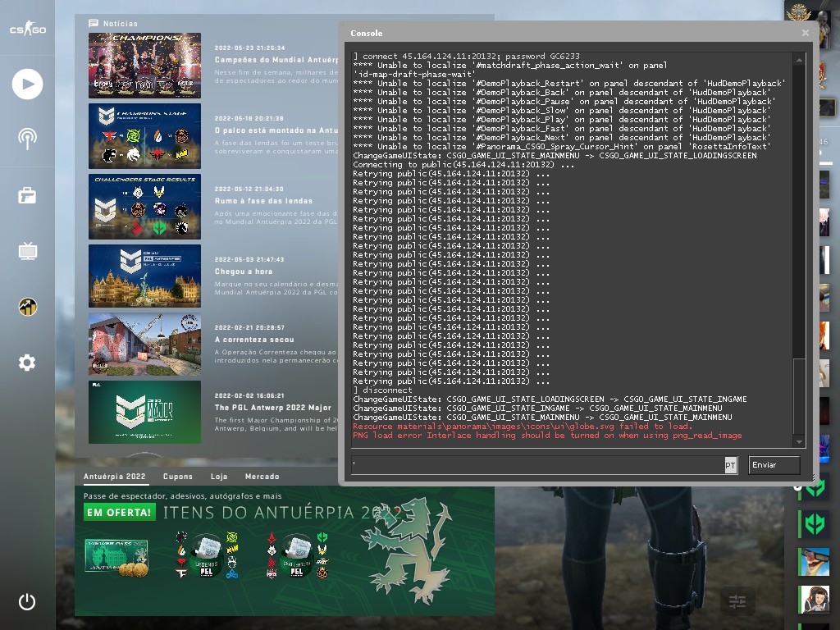
Task: Click the bottom friend avatar with headset
Action: 815,600
